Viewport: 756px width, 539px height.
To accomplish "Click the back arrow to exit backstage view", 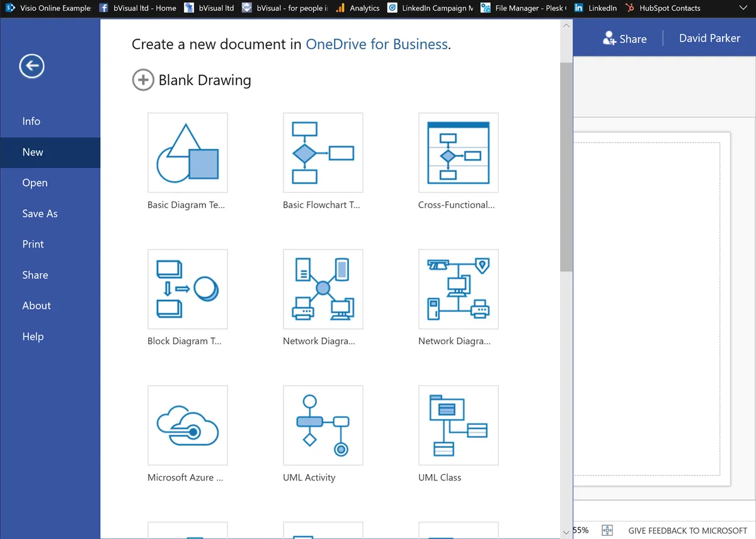I will coord(31,66).
